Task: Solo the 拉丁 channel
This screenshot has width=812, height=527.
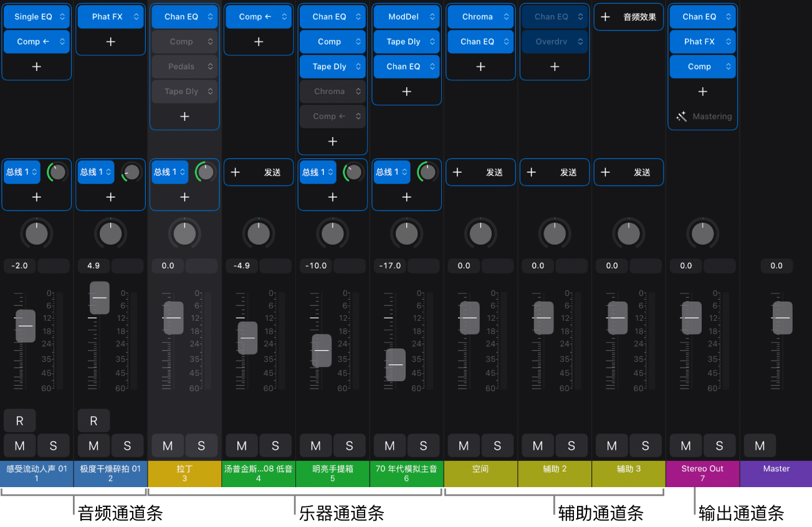Action: click(x=201, y=445)
